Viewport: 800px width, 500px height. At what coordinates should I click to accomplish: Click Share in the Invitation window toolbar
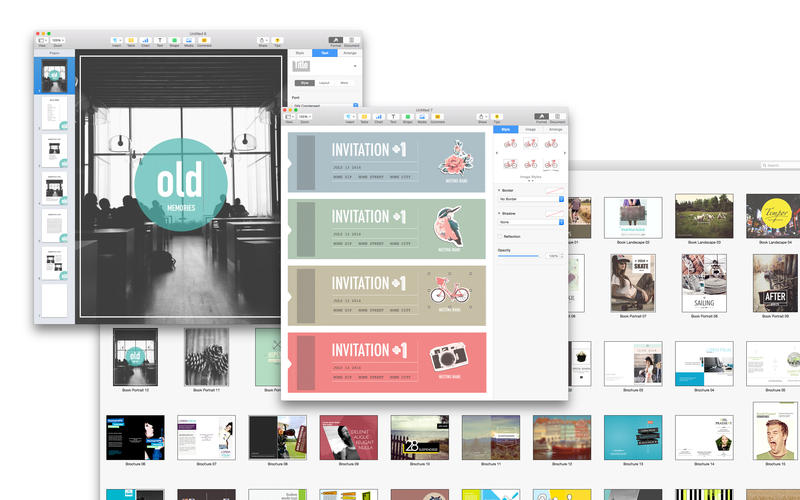click(482, 117)
